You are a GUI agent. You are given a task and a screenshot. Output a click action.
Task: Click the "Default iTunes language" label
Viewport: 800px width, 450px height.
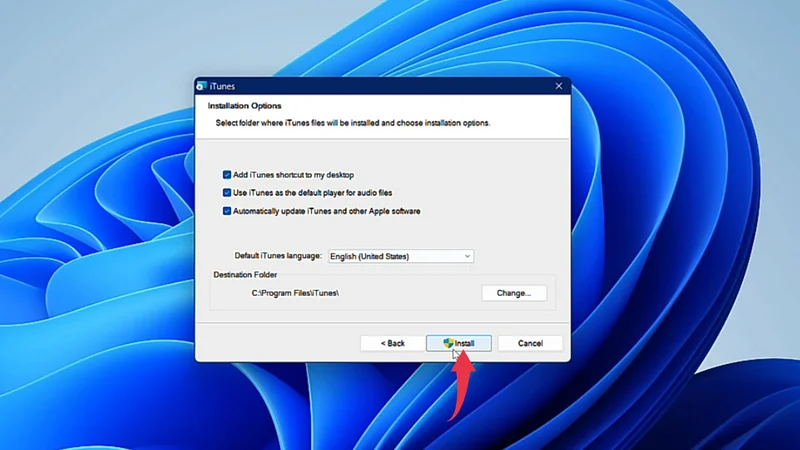(278, 257)
